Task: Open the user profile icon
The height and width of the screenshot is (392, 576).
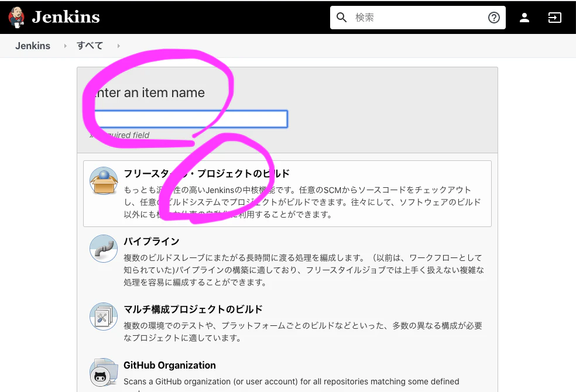Action: [524, 17]
